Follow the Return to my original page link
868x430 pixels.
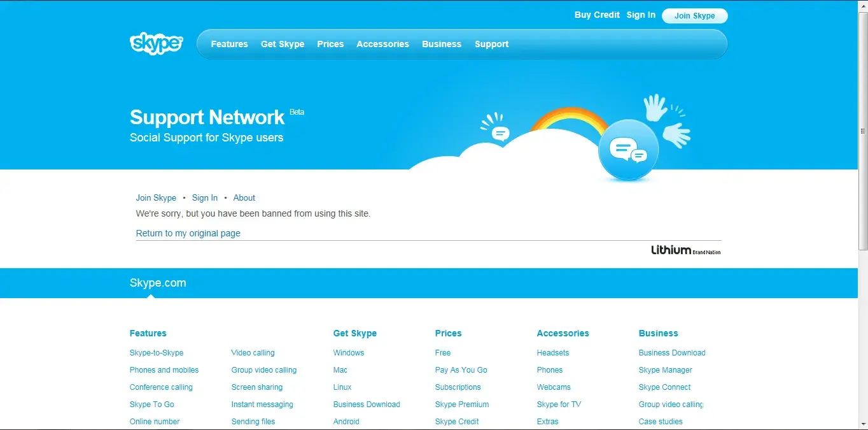188,233
